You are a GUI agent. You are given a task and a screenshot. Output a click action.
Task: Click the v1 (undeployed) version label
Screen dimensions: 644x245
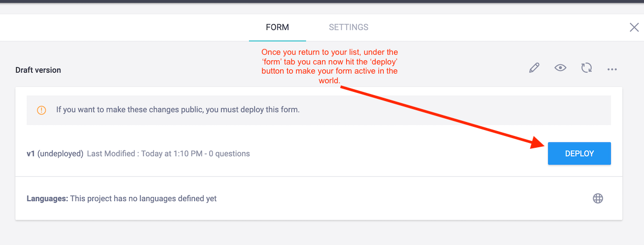click(55, 154)
